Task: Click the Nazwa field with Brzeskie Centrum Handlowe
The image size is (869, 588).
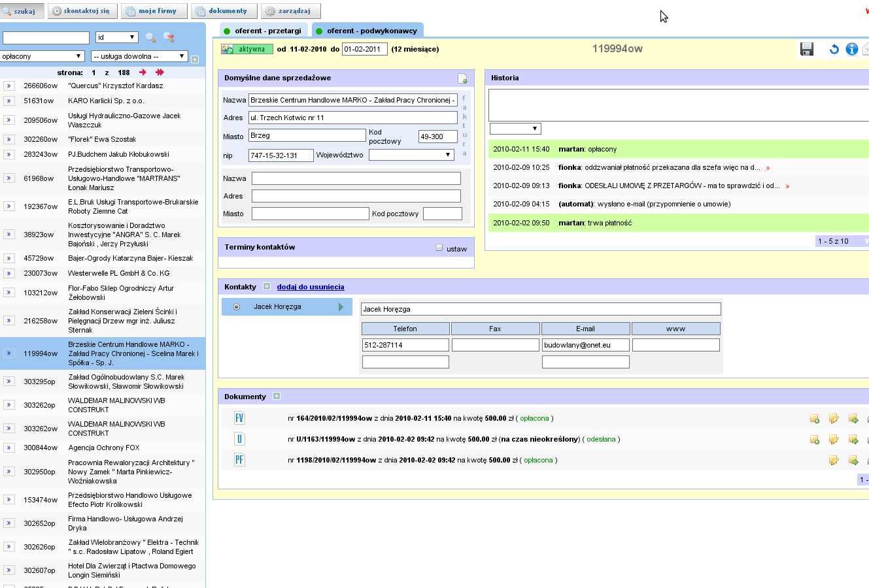Action: [x=353, y=101]
